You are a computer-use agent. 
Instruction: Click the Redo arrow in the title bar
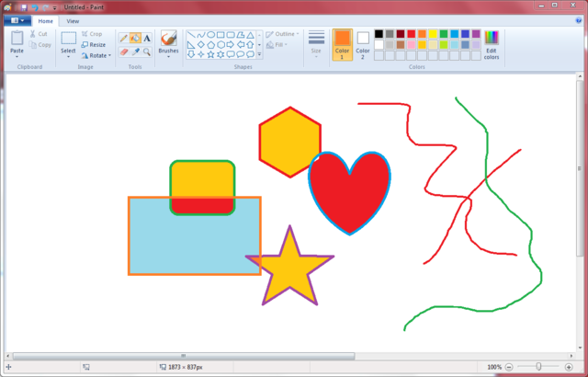pos(45,7)
